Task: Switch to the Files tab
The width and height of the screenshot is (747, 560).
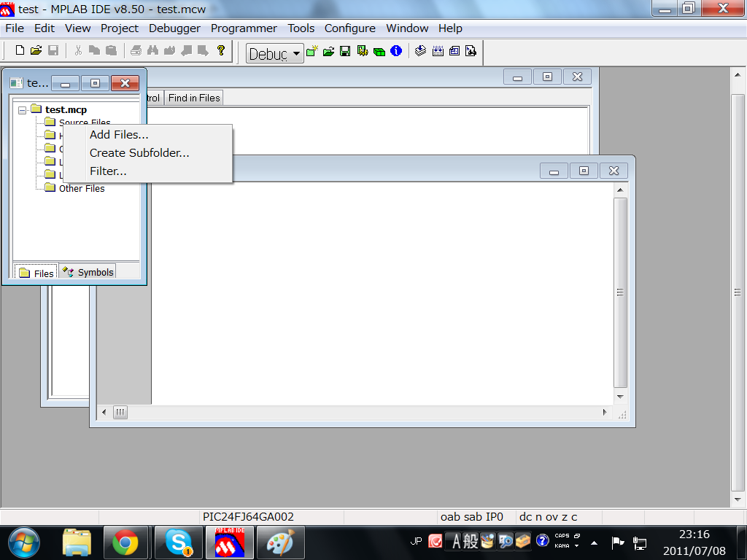Action: pos(36,273)
